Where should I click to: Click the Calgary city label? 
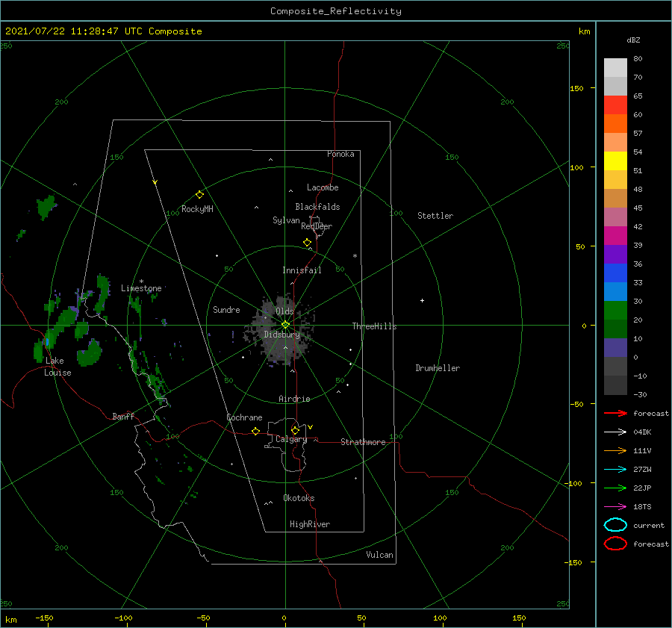pos(291,439)
